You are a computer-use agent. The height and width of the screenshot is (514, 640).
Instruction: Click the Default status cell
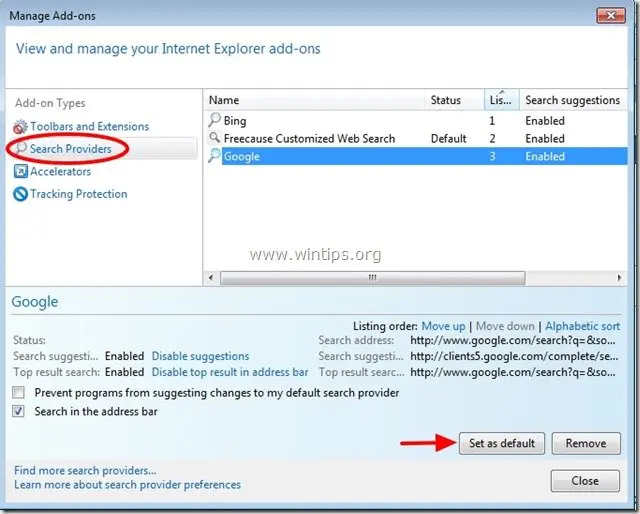[448, 138]
